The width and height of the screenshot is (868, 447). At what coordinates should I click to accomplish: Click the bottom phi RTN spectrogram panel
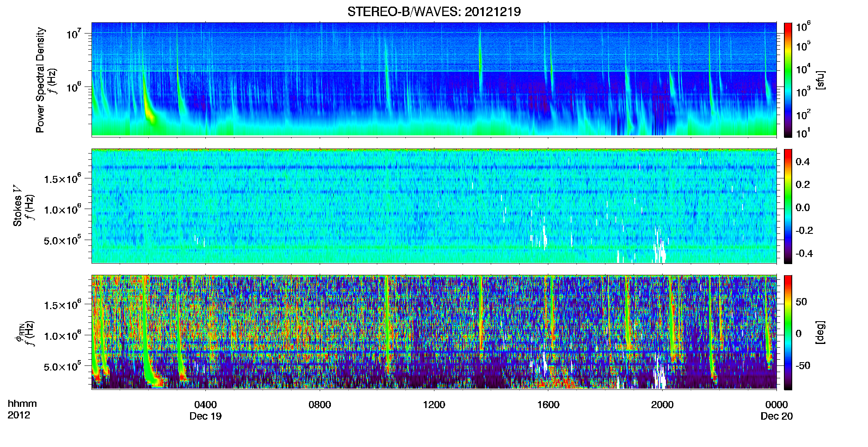(434, 332)
